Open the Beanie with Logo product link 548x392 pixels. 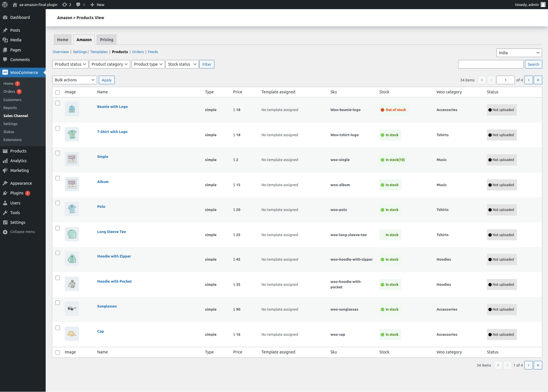pos(112,106)
